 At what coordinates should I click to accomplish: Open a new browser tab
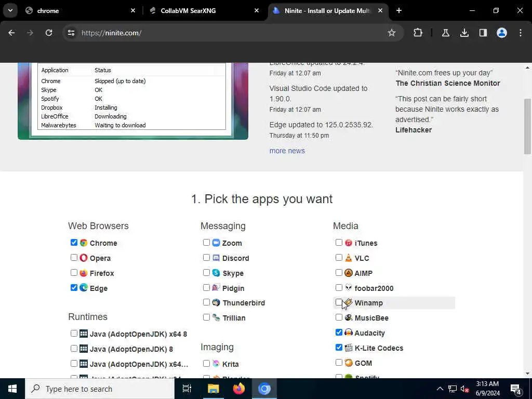click(x=399, y=10)
